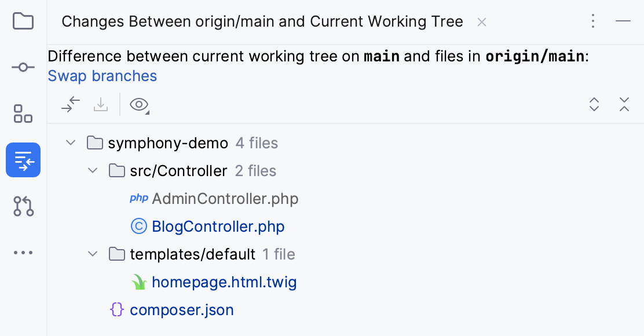644x336 pixels.
Task: Select the Changes Between origin/main tab
Action: pos(262,21)
